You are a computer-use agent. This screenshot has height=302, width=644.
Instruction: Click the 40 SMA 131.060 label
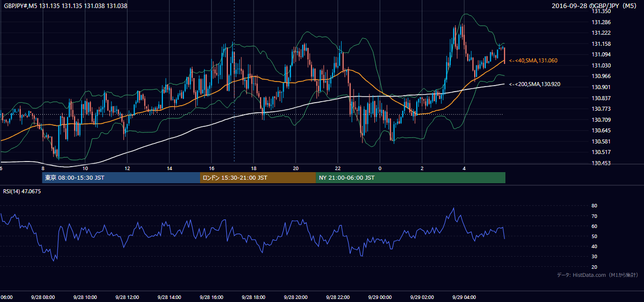click(533, 60)
